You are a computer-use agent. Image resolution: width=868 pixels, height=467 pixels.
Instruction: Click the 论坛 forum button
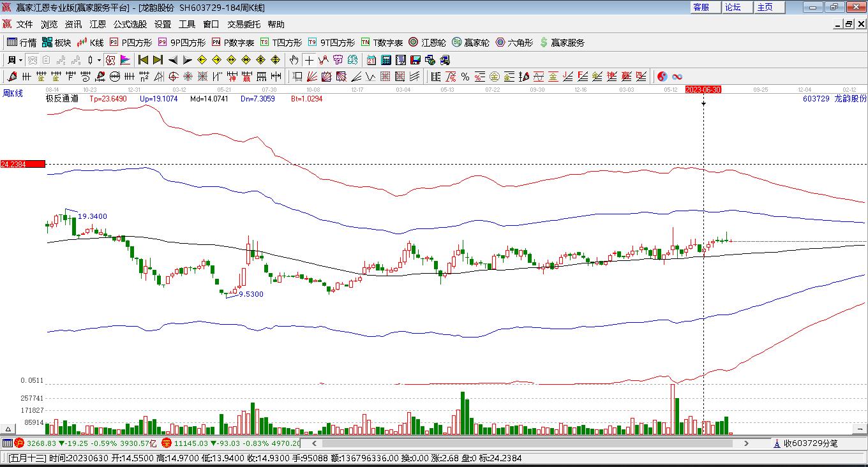pos(738,7)
